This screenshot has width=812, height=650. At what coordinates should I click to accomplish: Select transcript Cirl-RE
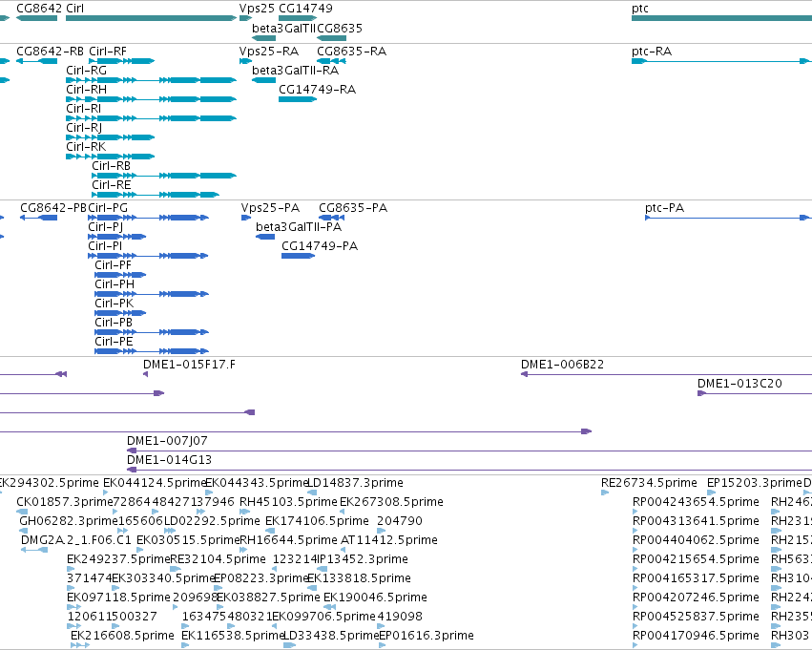point(112,185)
